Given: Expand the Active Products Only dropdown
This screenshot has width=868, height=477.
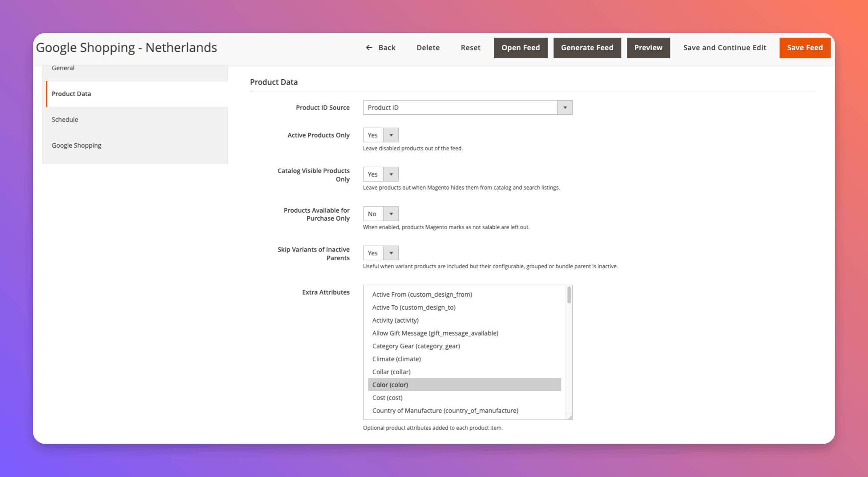Looking at the screenshot, I should point(381,135).
